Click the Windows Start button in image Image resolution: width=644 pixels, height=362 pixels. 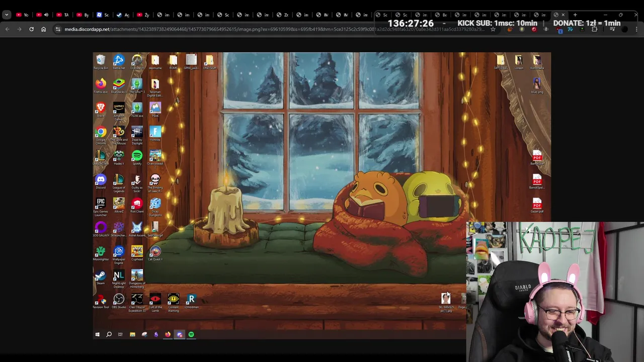click(98, 334)
